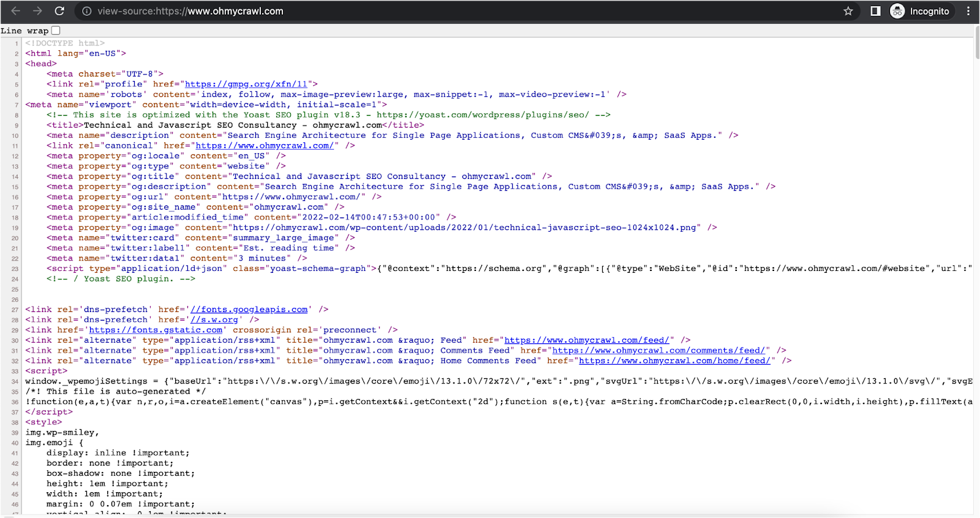980x518 pixels.
Task: Go forward to the next page
Action: coord(37,11)
